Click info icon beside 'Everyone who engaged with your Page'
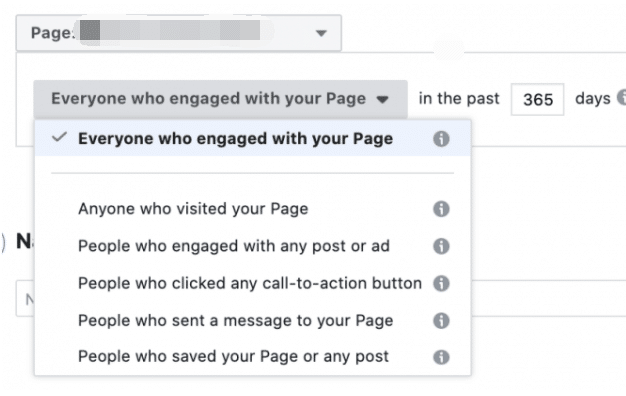This screenshot has width=626, height=396. point(441,139)
